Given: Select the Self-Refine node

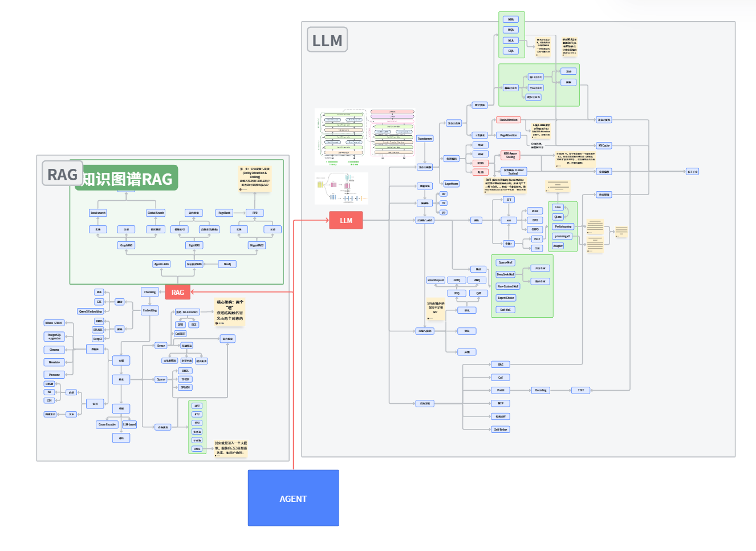Looking at the screenshot, I should tap(501, 430).
